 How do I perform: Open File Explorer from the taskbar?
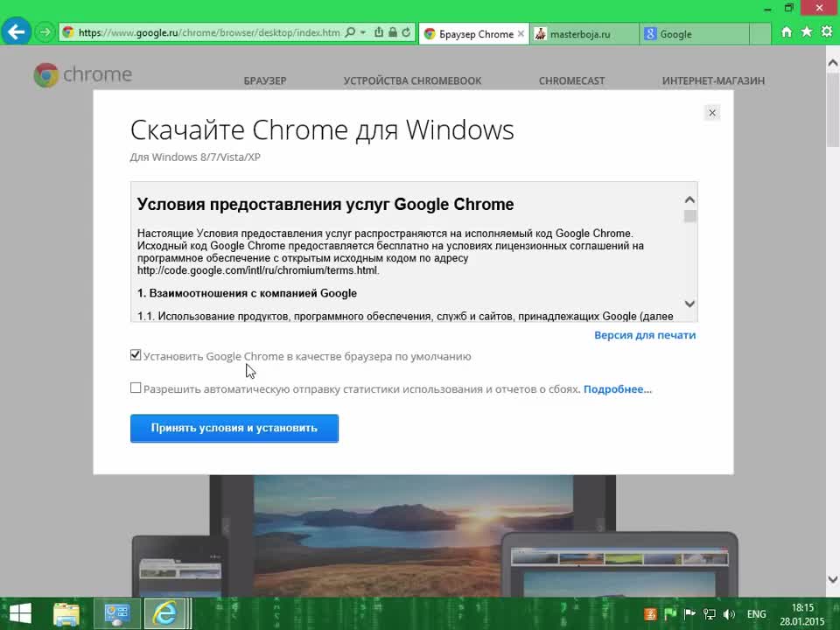[66, 614]
